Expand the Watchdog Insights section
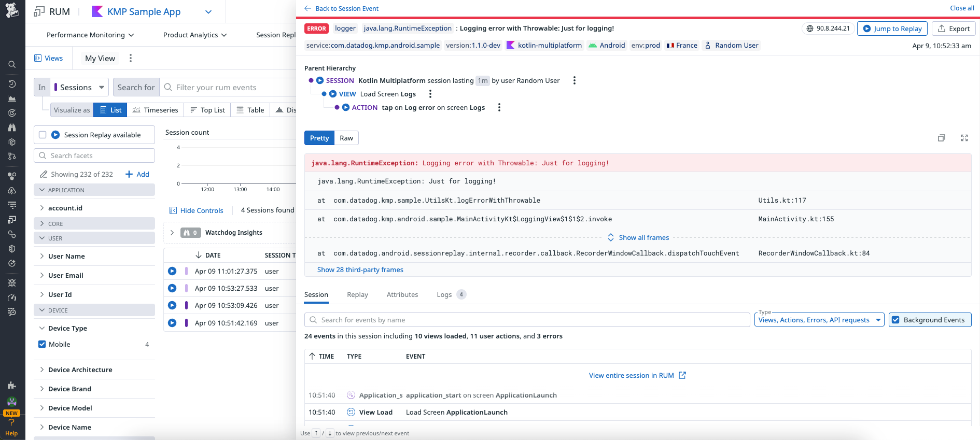The image size is (980, 440). (172, 233)
